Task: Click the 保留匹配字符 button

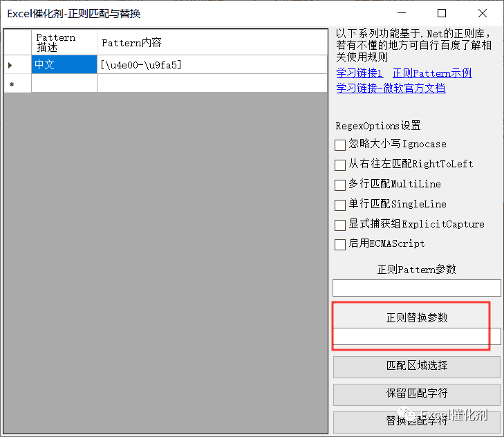Action: pos(417,394)
